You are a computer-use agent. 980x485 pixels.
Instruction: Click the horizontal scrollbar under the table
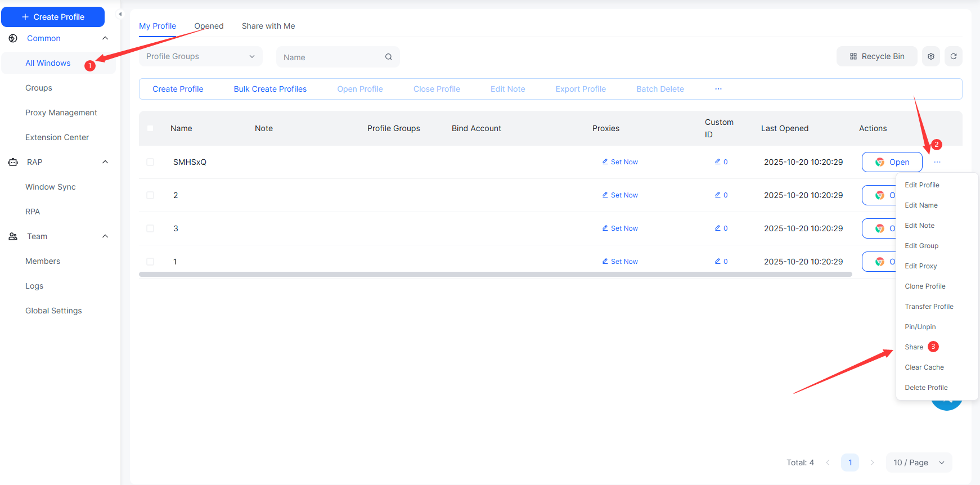[x=495, y=275]
